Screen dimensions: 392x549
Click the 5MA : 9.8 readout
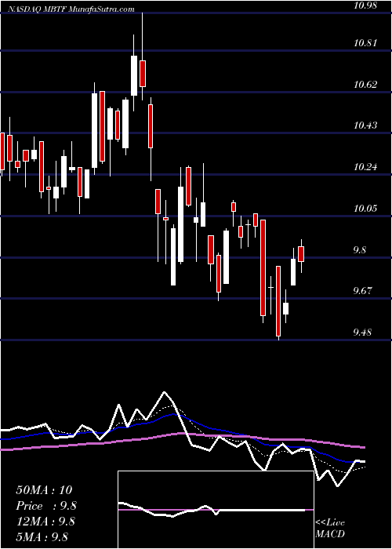tap(42, 536)
